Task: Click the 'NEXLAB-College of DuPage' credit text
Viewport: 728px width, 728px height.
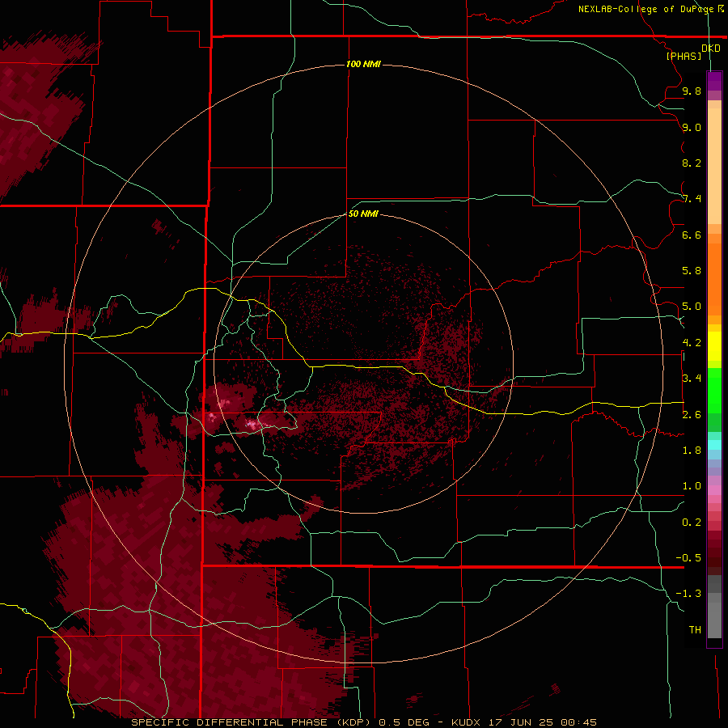Action: (x=647, y=9)
